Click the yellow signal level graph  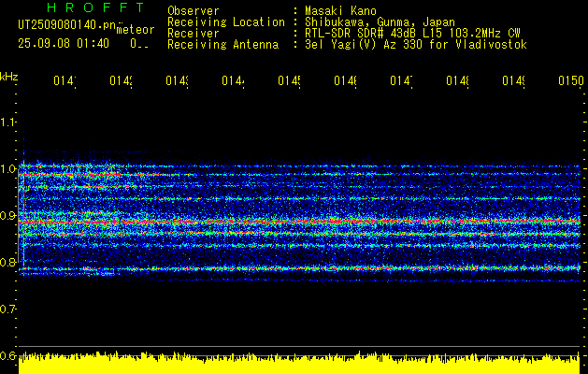pos(299,363)
